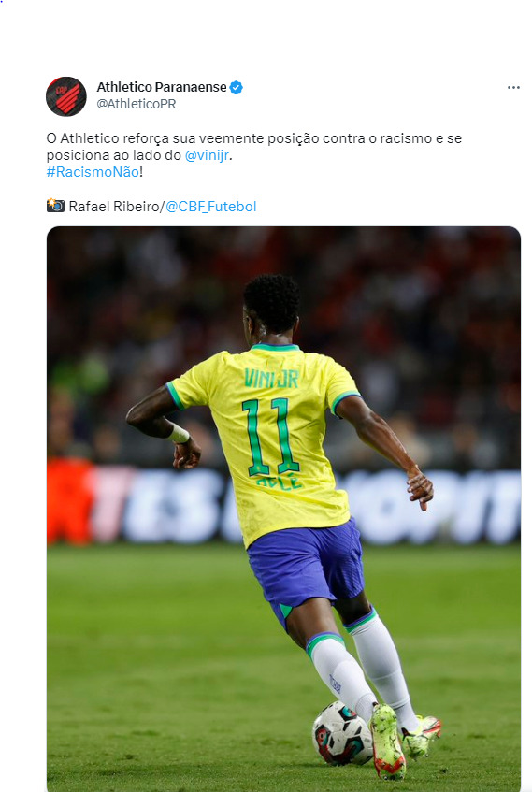The image size is (532, 792).
Task: Open the #RacismoNão hashtag
Action: coord(93,172)
